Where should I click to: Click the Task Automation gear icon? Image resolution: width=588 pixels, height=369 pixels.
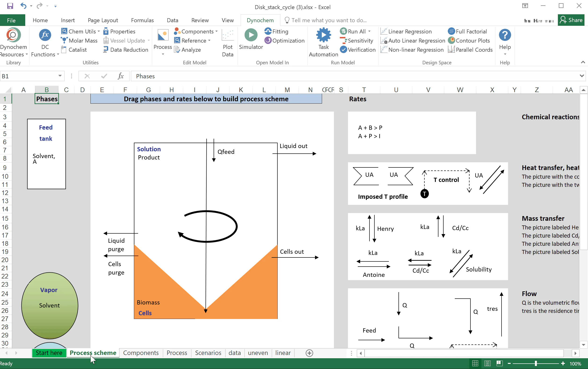pos(323,35)
